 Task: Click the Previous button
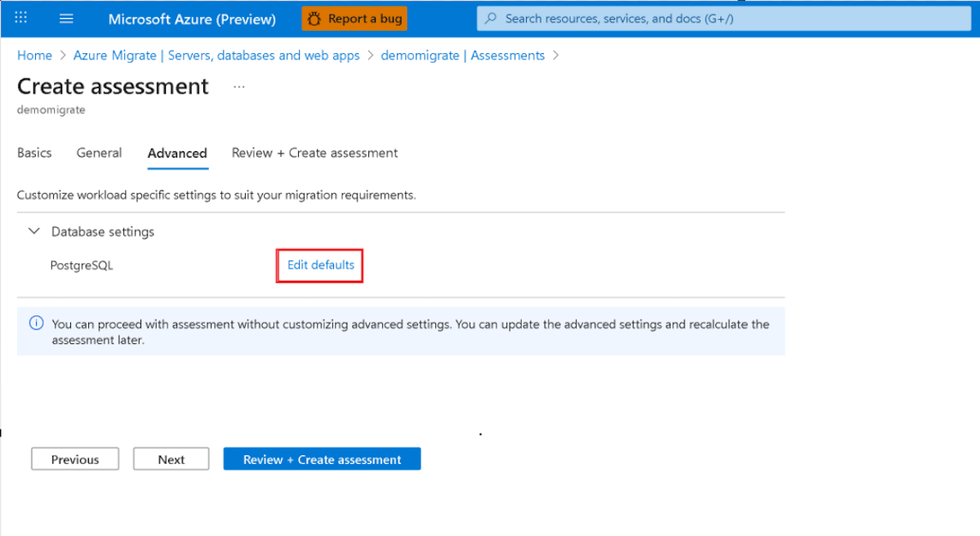(x=75, y=459)
